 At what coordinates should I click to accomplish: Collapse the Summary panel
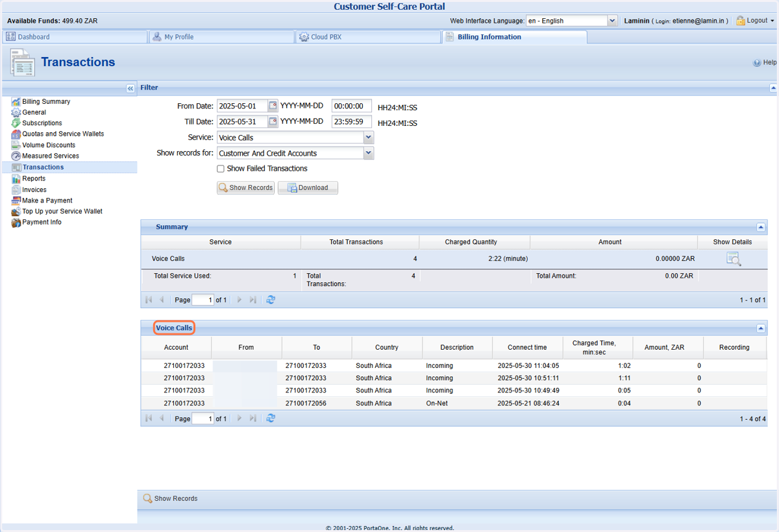[x=761, y=228]
